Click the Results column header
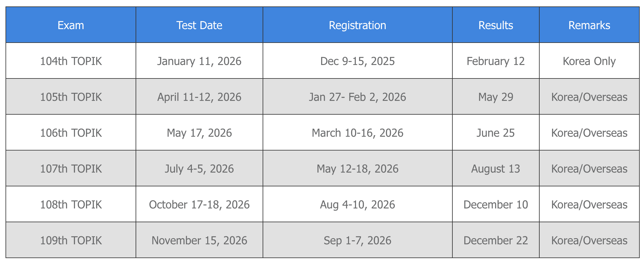 496,25
